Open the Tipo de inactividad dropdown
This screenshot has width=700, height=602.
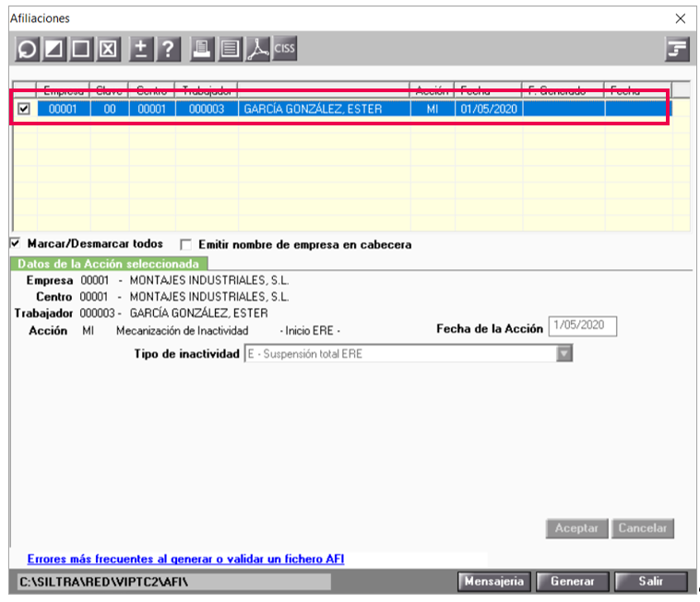pyautogui.click(x=564, y=354)
